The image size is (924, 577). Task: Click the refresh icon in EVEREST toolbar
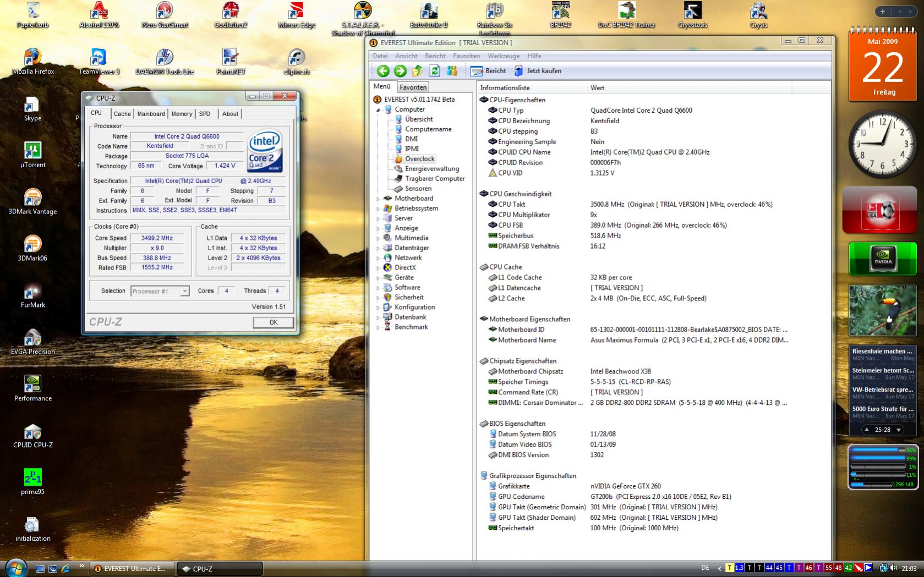pos(435,71)
